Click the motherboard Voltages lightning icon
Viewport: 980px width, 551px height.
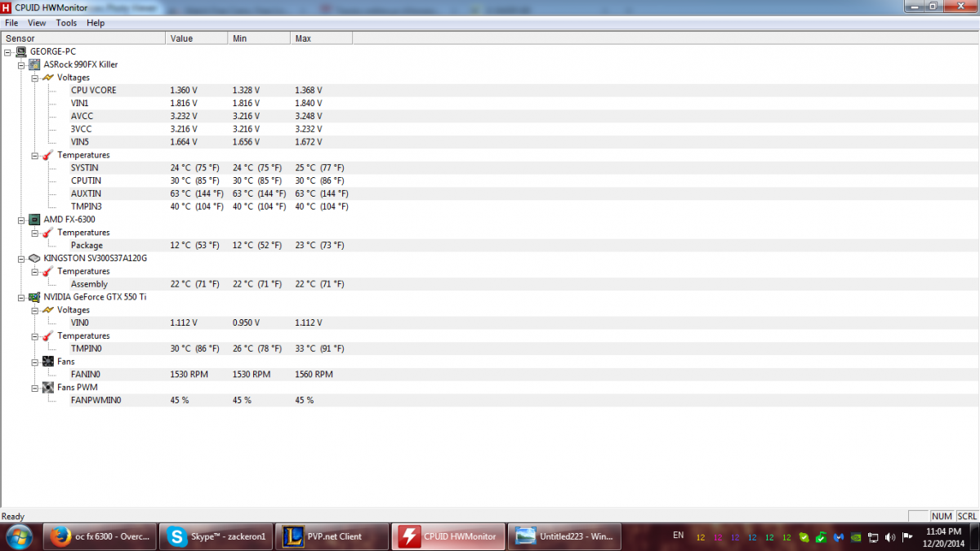pyautogui.click(x=48, y=78)
